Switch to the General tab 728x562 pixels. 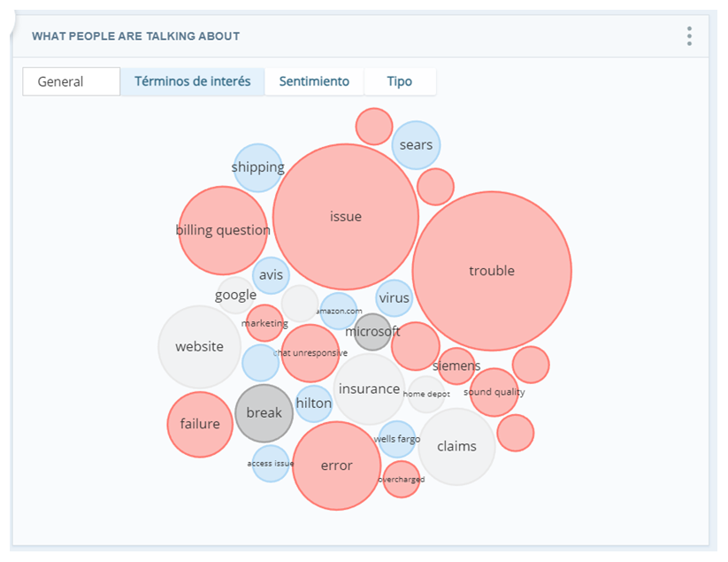pyautogui.click(x=72, y=81)
